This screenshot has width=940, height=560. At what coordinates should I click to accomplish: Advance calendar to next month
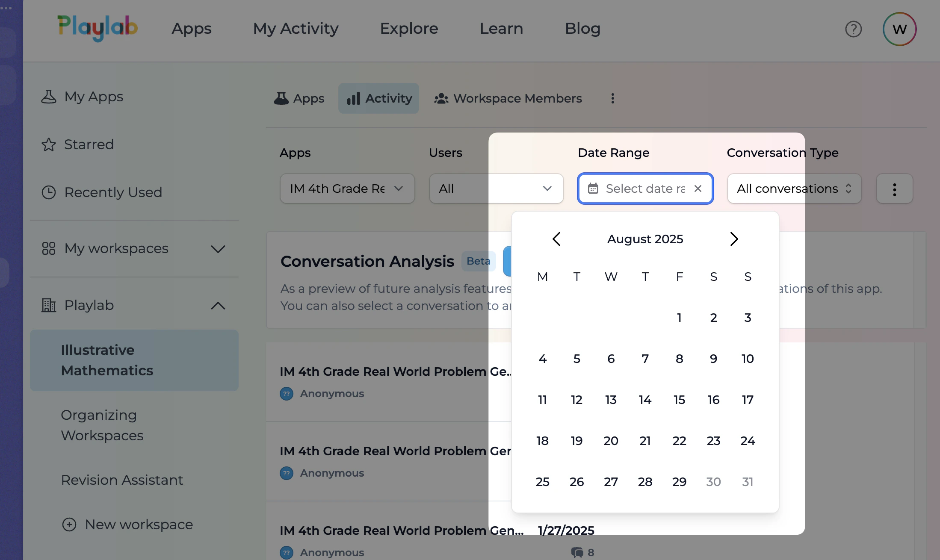pos(734,239)
